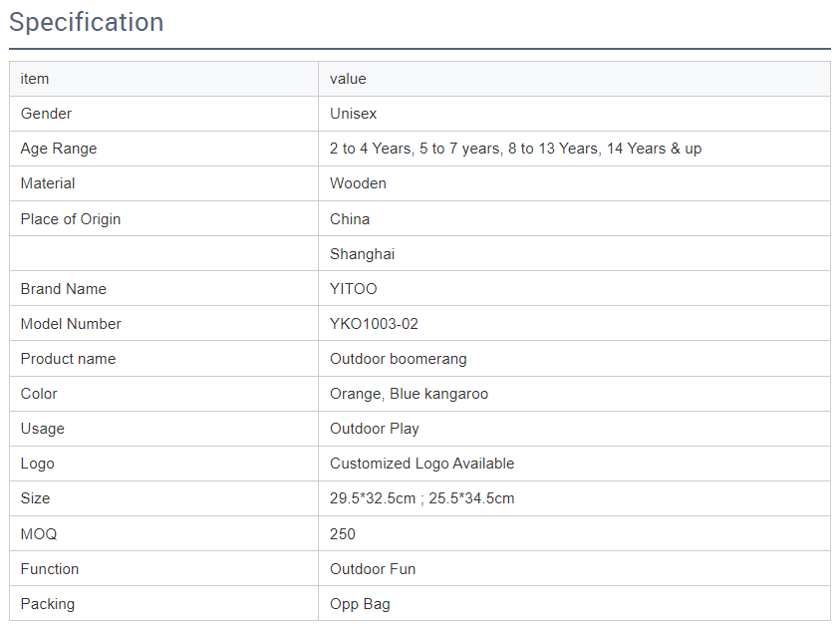Click the Specification heading
The image size is (840, 631).
(x=87, y=22)
